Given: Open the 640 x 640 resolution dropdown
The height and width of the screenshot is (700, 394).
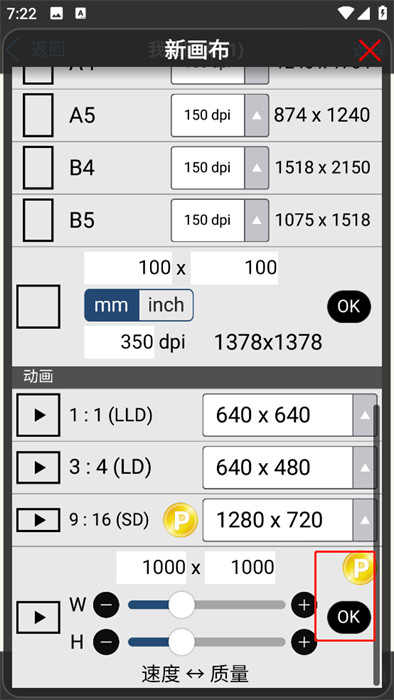Looking at the screenshot, I should (290, 415).
